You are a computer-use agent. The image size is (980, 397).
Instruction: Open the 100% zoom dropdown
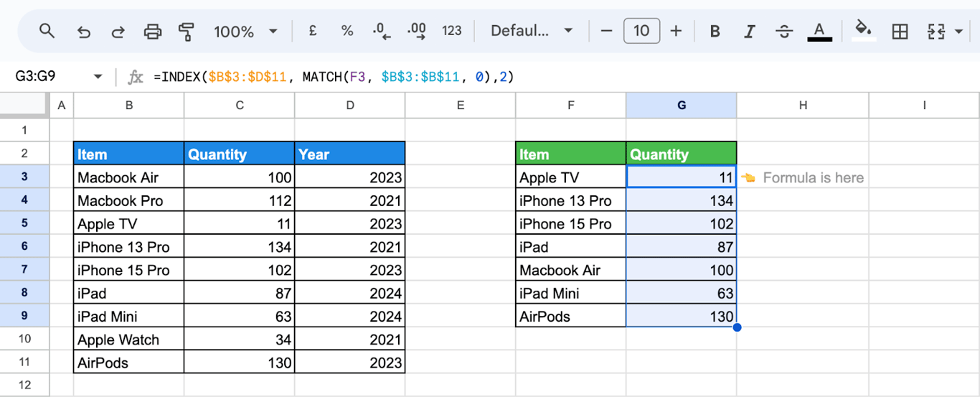245,32
